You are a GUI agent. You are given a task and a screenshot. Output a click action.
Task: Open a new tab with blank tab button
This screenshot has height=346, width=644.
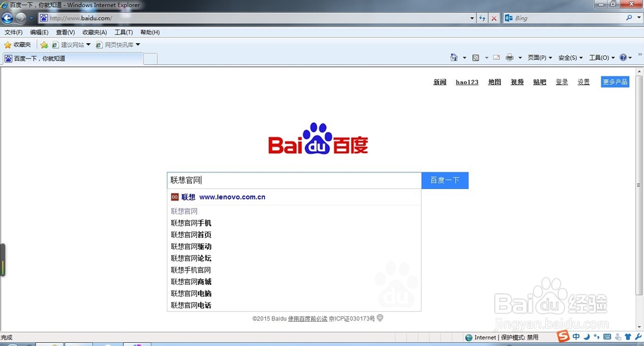click(x=150, y=59)
